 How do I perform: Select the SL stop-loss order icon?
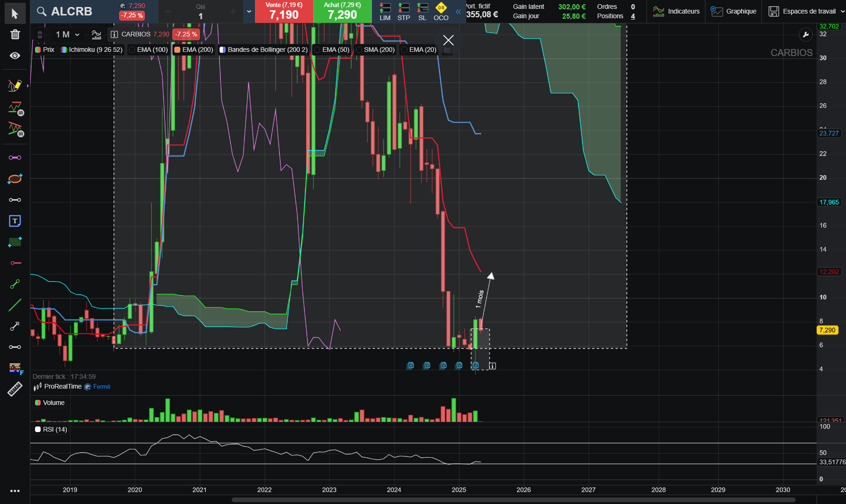click(x=422, y=11)
